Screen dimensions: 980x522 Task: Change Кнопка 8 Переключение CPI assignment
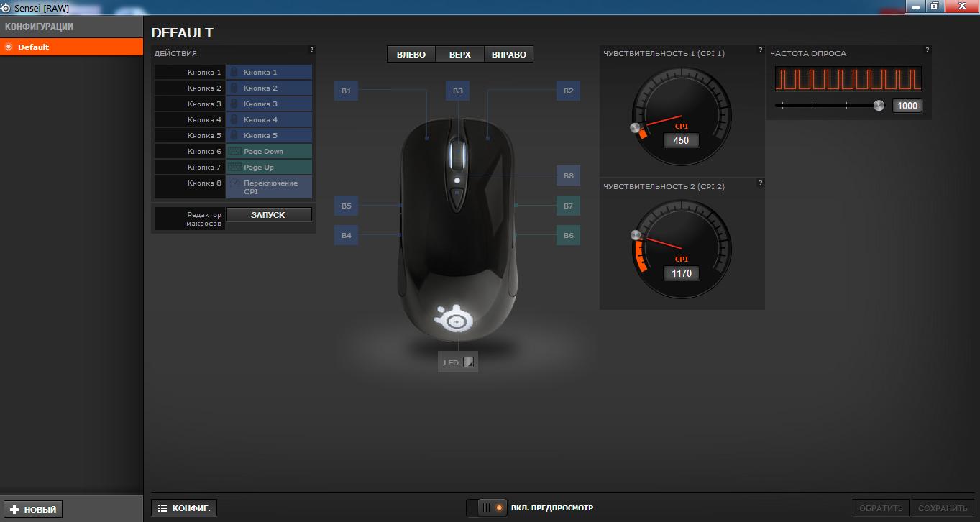pos(269,187)
